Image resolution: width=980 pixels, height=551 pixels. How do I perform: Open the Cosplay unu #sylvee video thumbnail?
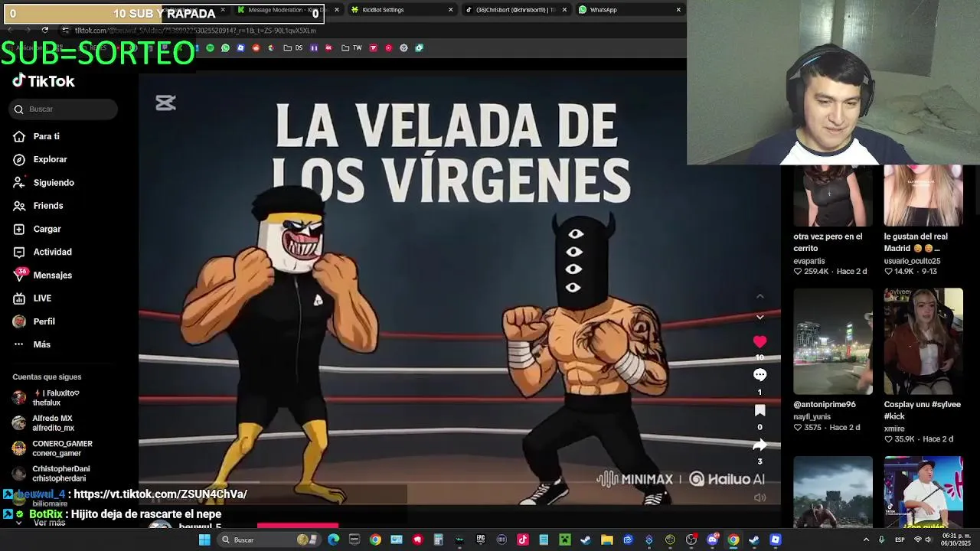pyautogui.click(x=923, y=341)
